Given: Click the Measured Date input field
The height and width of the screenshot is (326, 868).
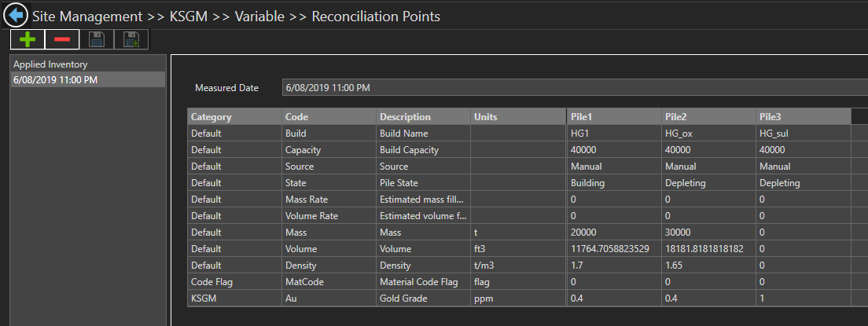Looking at the screenshot, I should point(574,87).
